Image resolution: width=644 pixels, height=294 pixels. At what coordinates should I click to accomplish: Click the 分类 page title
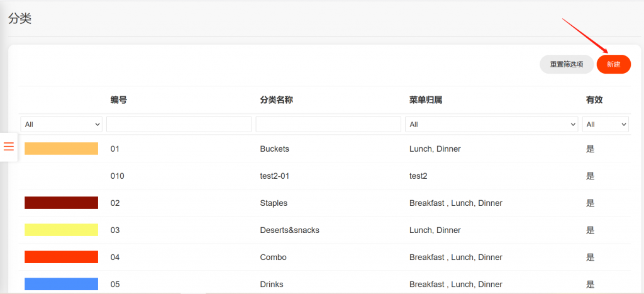[x=19, y=18]
